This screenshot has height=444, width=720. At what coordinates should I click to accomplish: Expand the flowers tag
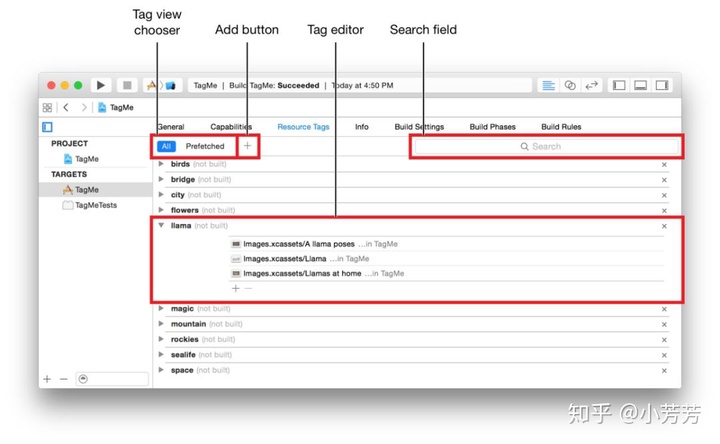[161, 210]
